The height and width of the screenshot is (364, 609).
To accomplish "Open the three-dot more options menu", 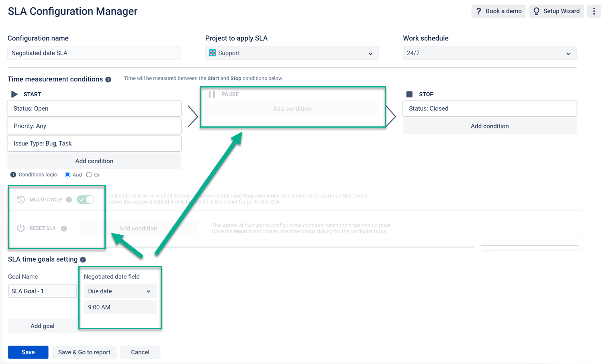I will click(x=594, y=11).
